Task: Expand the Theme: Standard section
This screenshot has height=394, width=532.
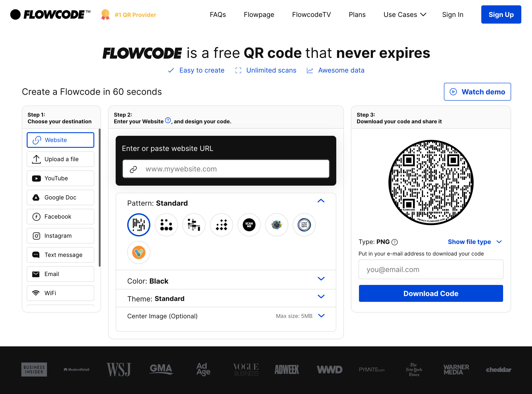Action: click(x=321, y=297)
